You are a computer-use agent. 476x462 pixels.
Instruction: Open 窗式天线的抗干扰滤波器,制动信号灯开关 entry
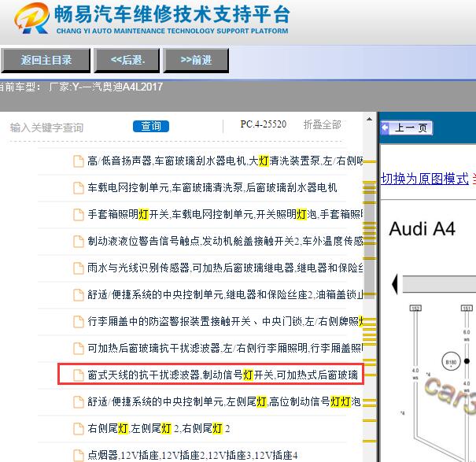[x=223, y=375]
